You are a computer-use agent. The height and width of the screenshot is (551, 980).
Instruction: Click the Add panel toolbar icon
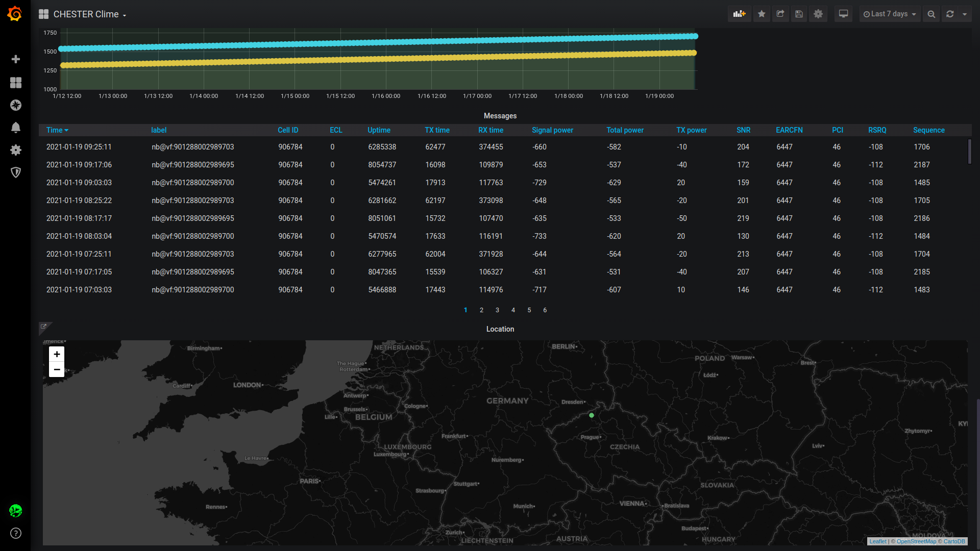pos(739,14)
